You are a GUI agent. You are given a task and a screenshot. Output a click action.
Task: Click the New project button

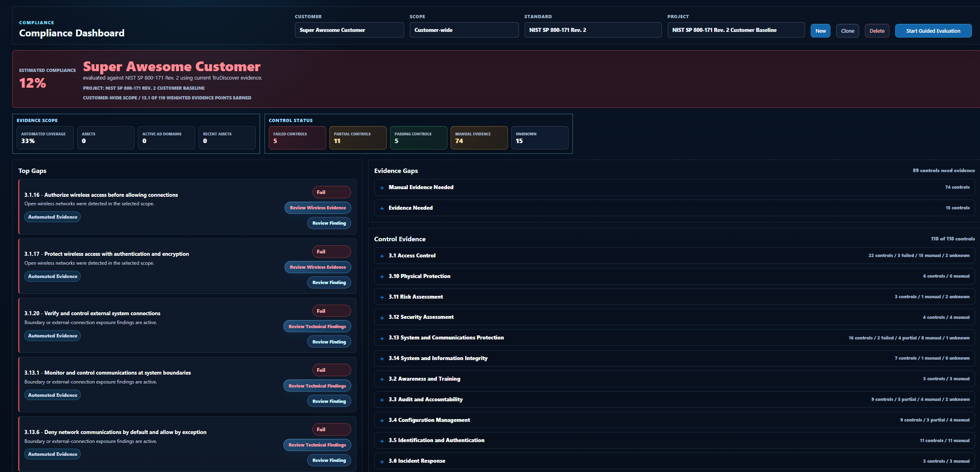pos(820,31)
